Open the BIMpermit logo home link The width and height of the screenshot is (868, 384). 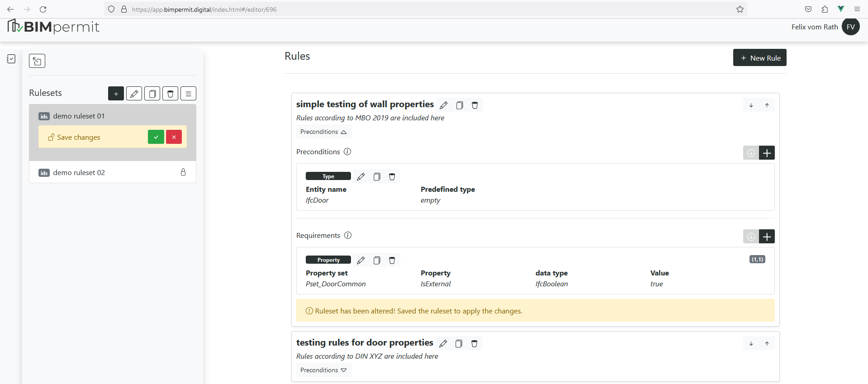click(x=53, y=27)
